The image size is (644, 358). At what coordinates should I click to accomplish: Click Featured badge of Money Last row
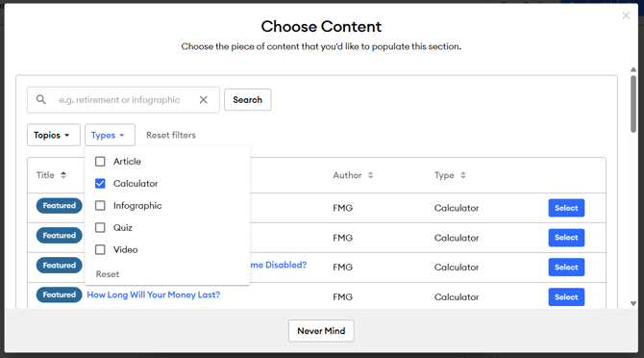tap(60, 294)
